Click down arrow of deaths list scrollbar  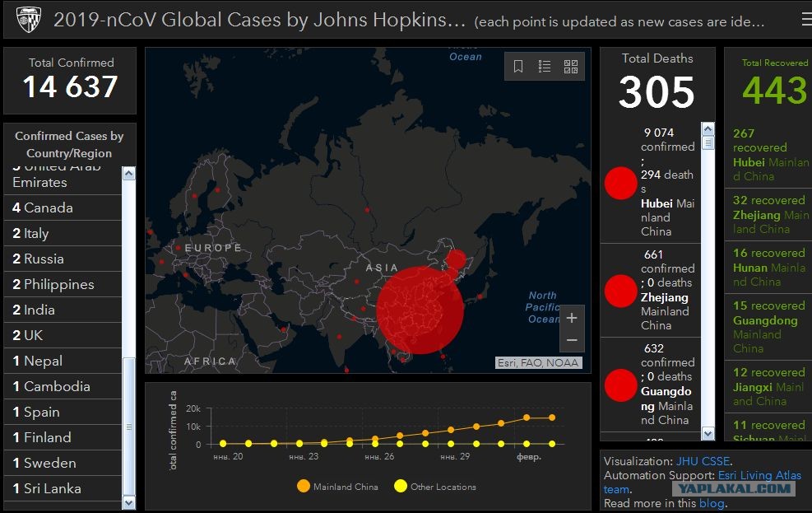pyautogui.click(x=708, y=433)
